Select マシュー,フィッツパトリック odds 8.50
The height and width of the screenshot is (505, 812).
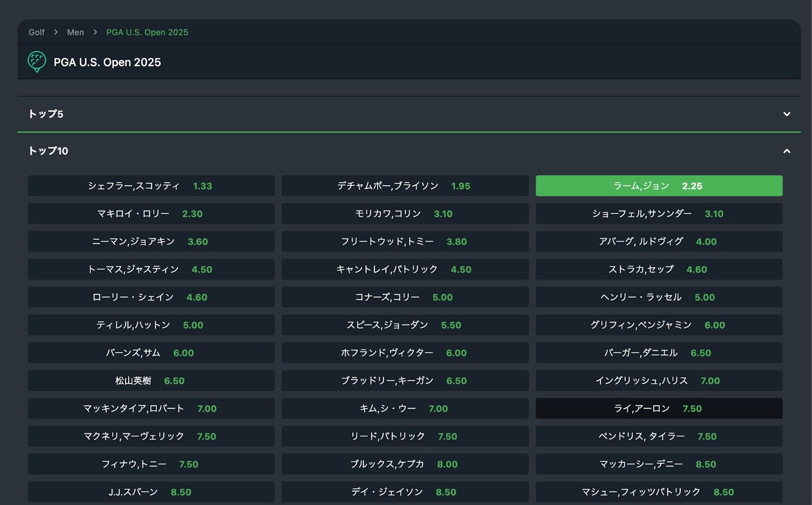[x=659, y=492]
